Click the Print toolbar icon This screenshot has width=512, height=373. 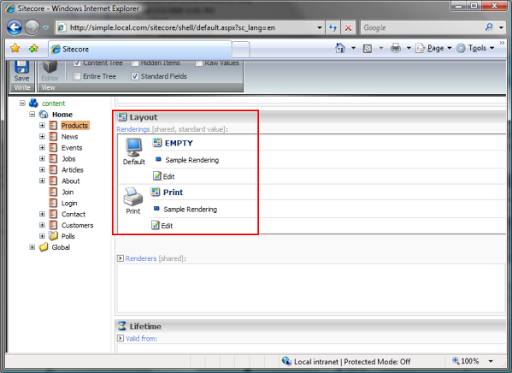[396, 48]
